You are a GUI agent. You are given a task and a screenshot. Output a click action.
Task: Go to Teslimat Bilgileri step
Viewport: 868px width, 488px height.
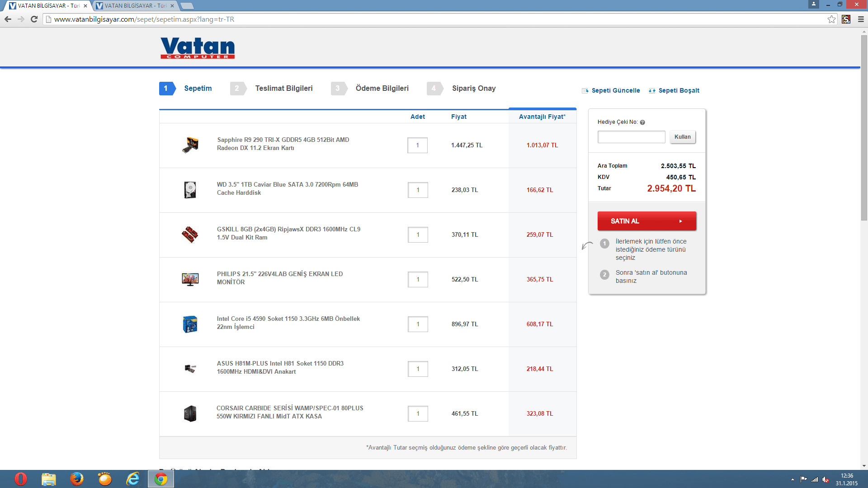pyautogui.click(x=283, y=89)
